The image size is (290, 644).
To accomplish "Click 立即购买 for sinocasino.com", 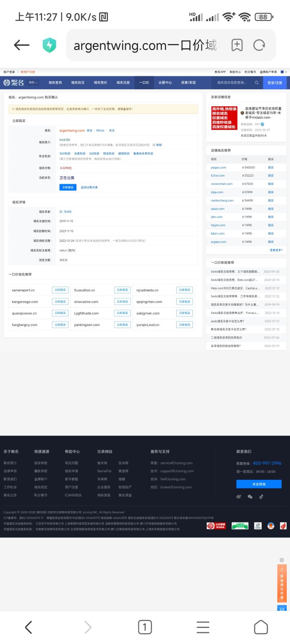I will click(122, 301).
